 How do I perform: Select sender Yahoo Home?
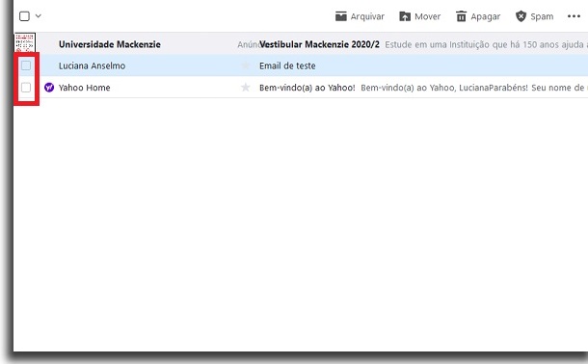click(85, 88)
